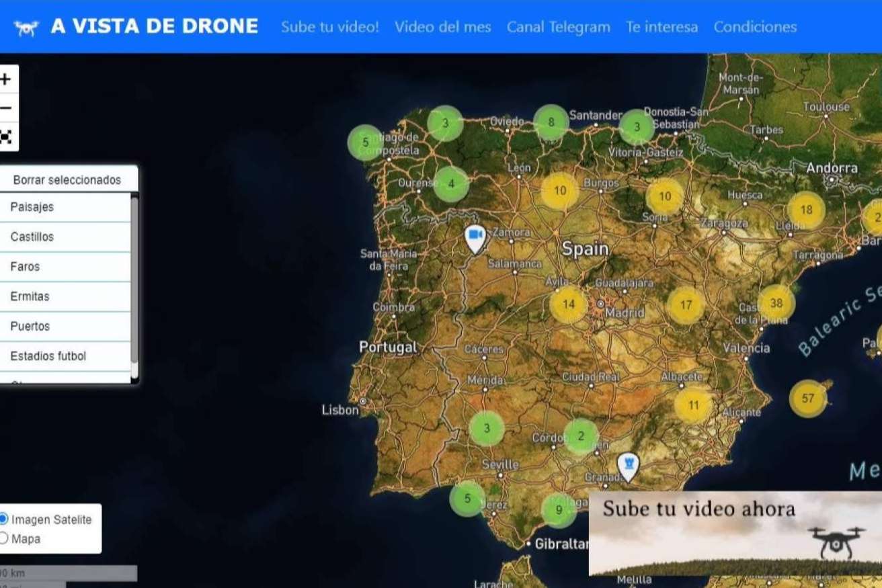This screenshot has height=588, width=882.
Task: Toggle fullscreen map view
Action: (6, 136)
